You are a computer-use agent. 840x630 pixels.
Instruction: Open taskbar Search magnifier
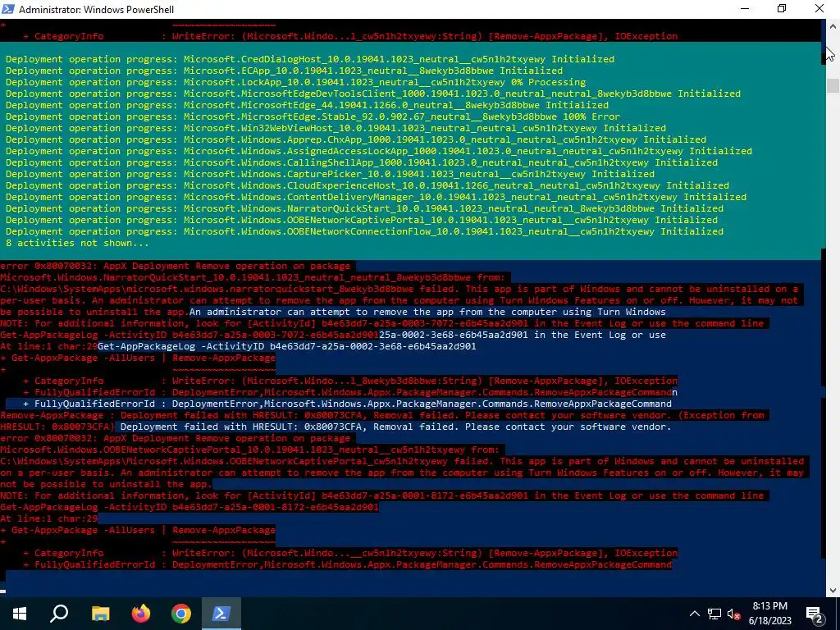click(x=59, y=614)
